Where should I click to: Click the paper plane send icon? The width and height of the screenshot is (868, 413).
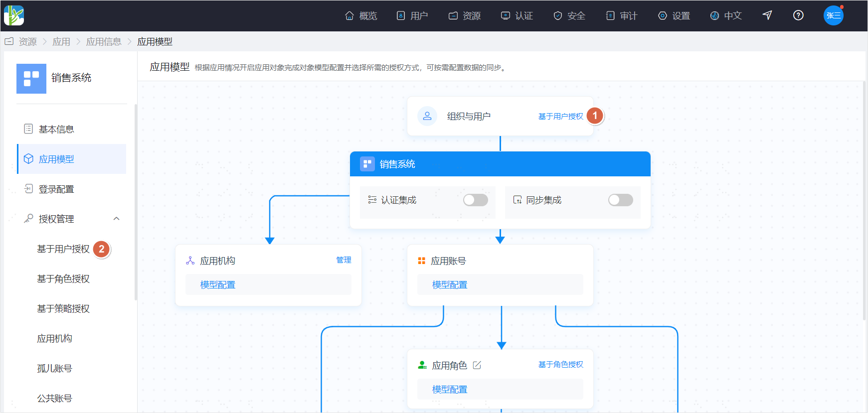[767, 15]
